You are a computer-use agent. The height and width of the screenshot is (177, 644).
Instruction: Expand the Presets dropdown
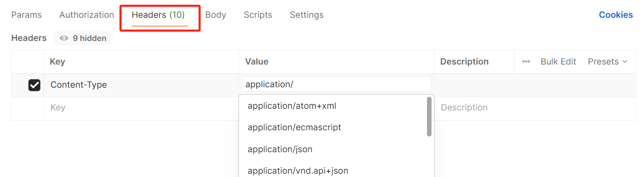point(608,62)
